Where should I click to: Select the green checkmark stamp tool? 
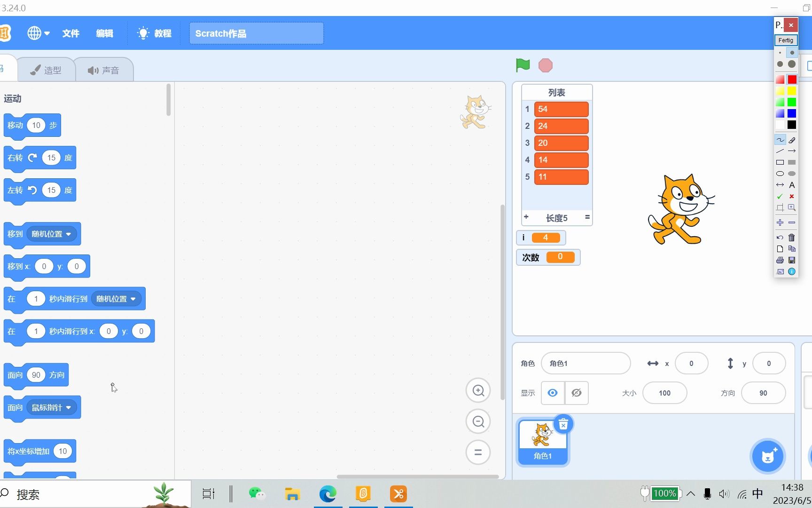pos(780,196)
